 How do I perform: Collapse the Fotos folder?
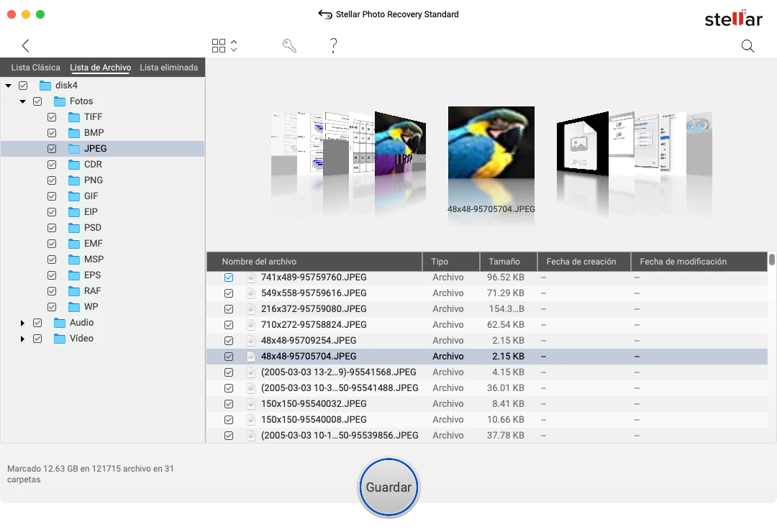click(22, 101)
